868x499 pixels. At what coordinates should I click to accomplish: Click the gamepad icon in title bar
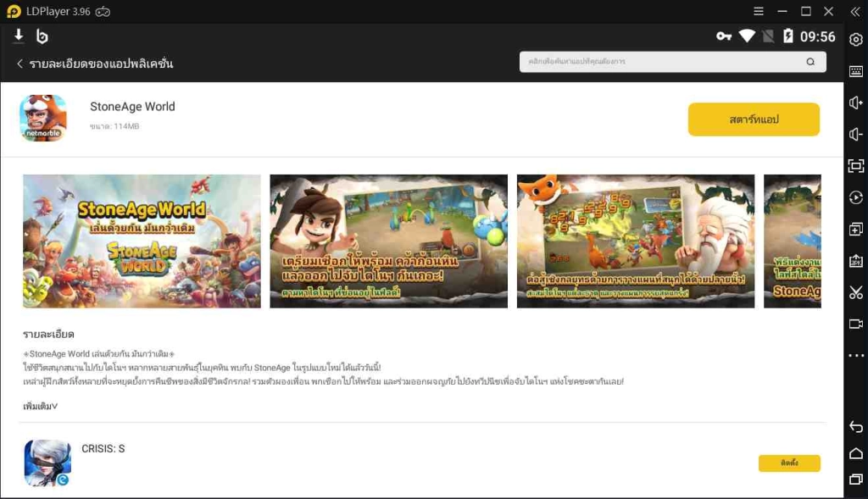[x=103, y=12]
